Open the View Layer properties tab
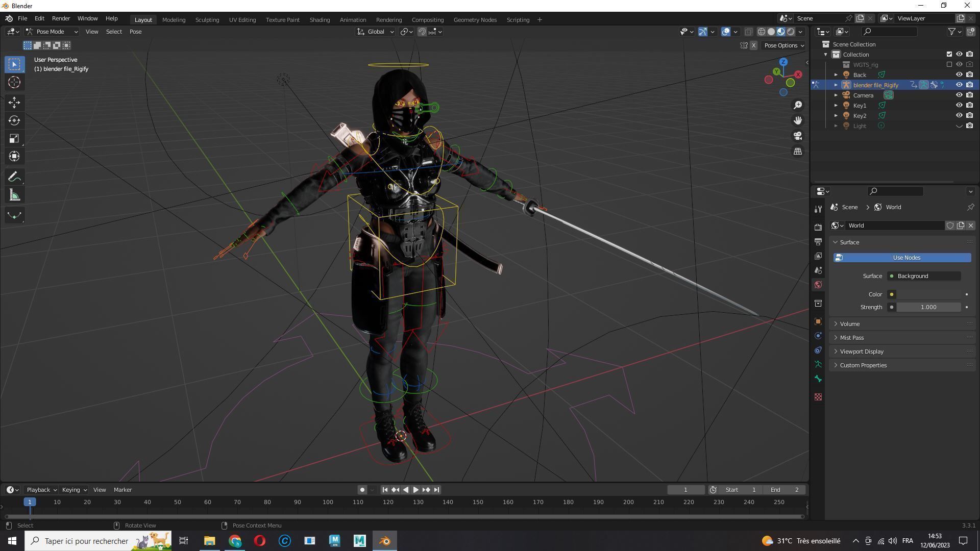 [818, 256]
